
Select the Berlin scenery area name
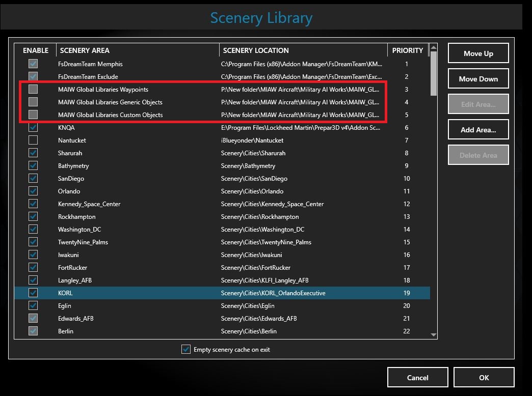(66, 331)
